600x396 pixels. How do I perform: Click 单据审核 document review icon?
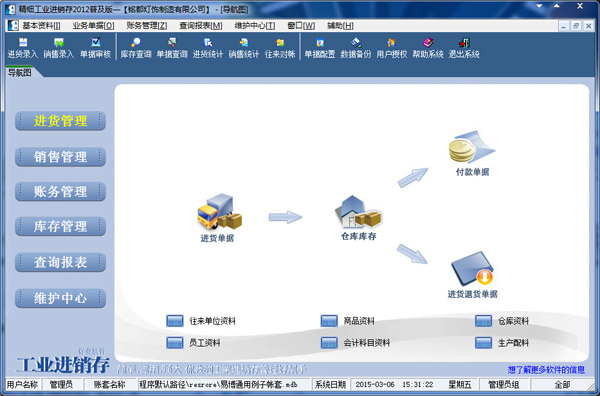click(x=95, y=48)
